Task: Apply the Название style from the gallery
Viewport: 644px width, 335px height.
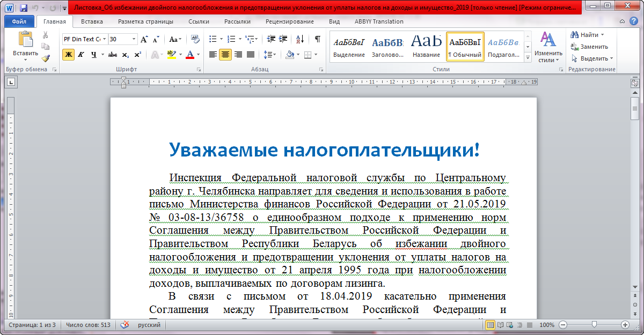Action: tap(427, 47)
